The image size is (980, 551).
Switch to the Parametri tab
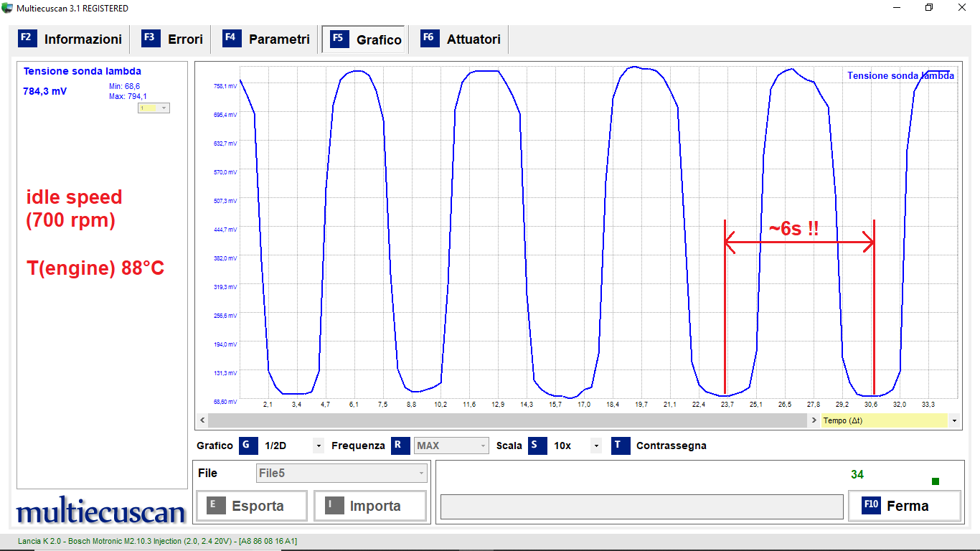(x=278, y=39)
